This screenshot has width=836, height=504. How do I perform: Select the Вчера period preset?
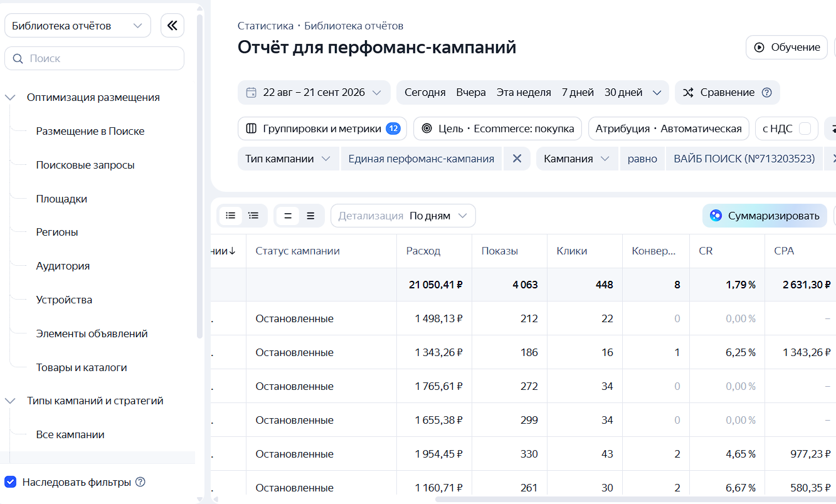471,92
